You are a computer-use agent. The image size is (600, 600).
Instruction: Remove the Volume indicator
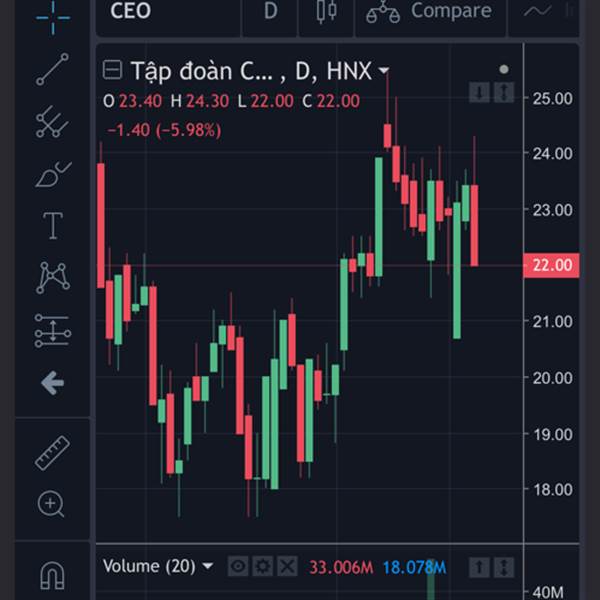point(287,566)
